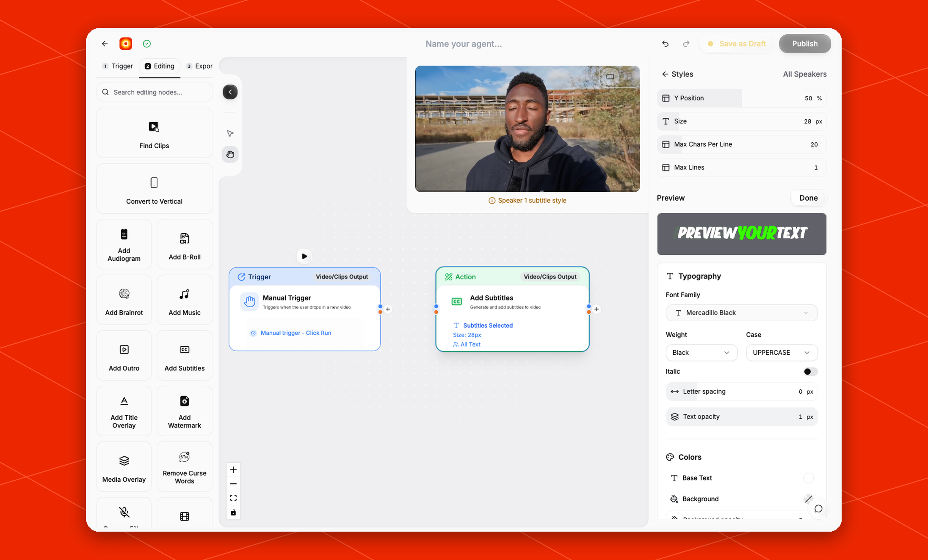Click the Y Position slider
This screenshot has width=928, height=560.
coord(741,98)
